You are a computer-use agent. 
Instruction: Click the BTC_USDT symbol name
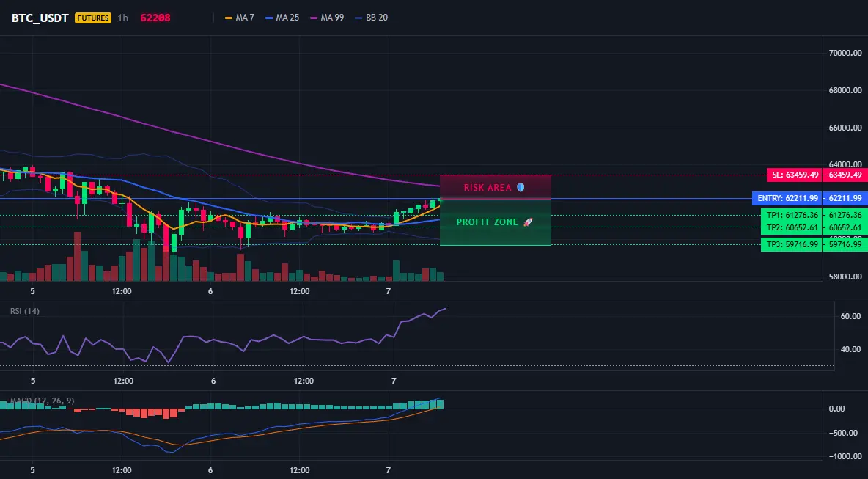point(40,18)
